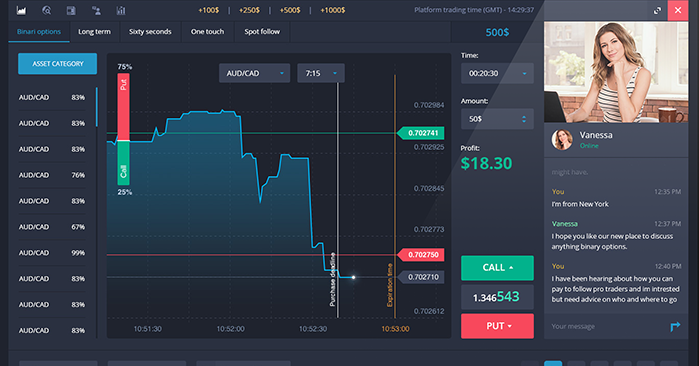Place a CALL trade
This screenshot has width=699, height=366.
[497, 267]
